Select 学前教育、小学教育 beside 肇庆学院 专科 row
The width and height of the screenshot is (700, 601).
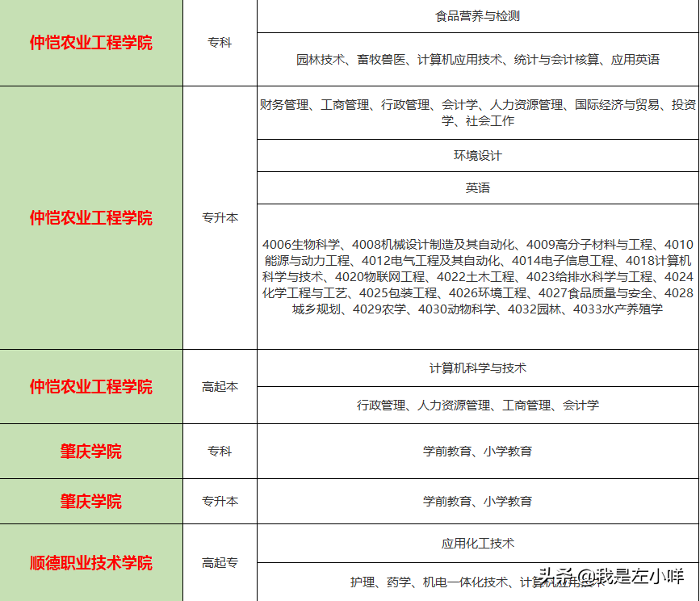coord(477,452)
